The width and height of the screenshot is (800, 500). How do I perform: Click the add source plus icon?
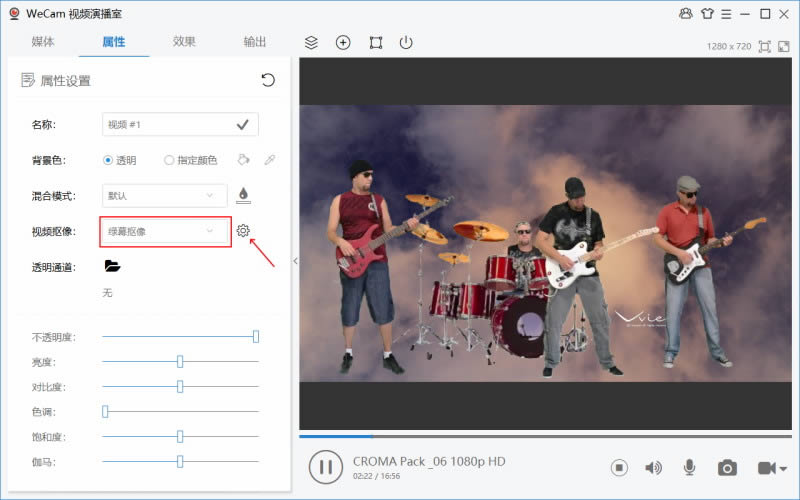tap(343, 42)
